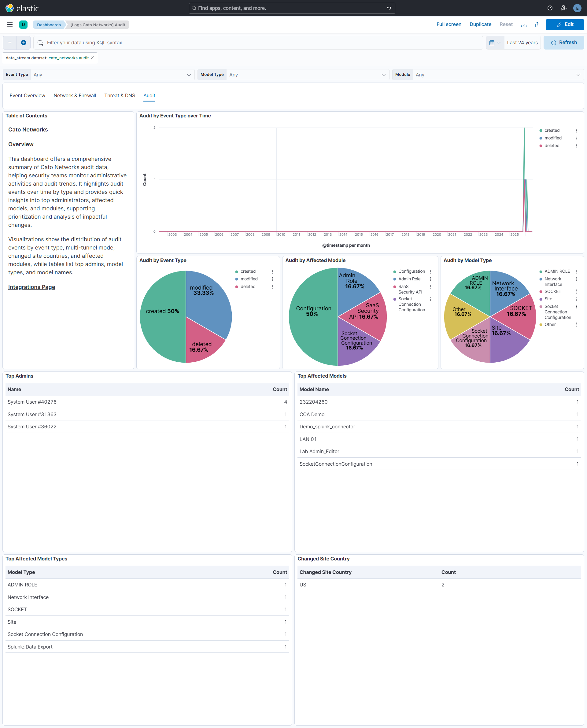The width and height of the screenshot is (587, 728).
Task: Open options for Admin Role legend entry
Action: [430, 279]
